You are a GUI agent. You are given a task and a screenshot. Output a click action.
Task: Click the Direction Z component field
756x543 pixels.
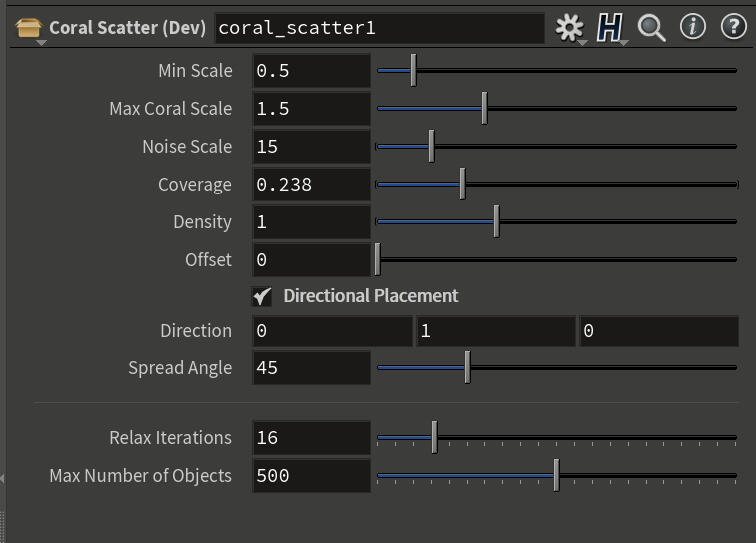pos(658,331)
